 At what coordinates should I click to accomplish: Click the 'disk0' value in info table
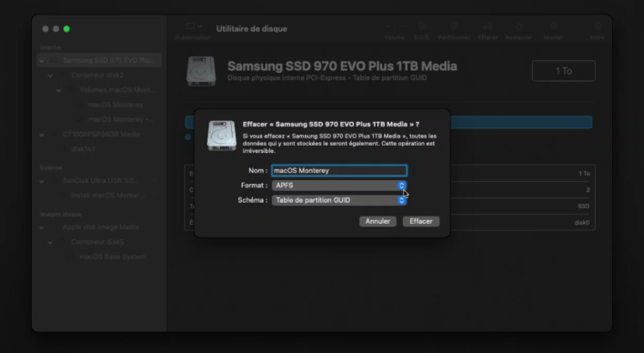(x=582, y=223)
